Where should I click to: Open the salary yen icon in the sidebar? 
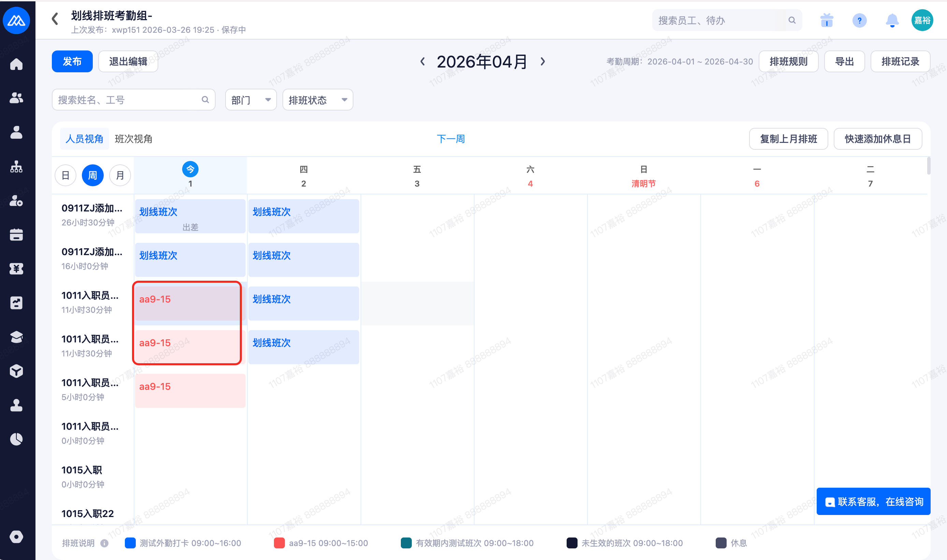(x=16, y=269)
